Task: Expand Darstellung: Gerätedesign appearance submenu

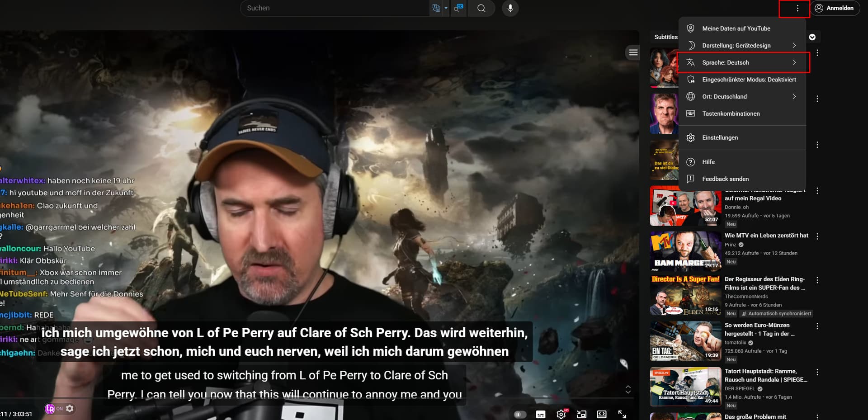Action: pyautogui.click(x=744, y=46)
